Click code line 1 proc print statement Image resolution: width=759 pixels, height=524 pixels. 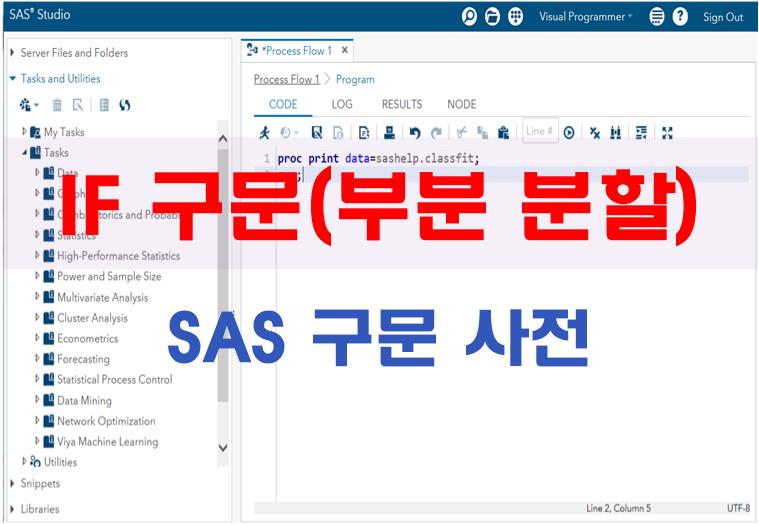(378, 158)
